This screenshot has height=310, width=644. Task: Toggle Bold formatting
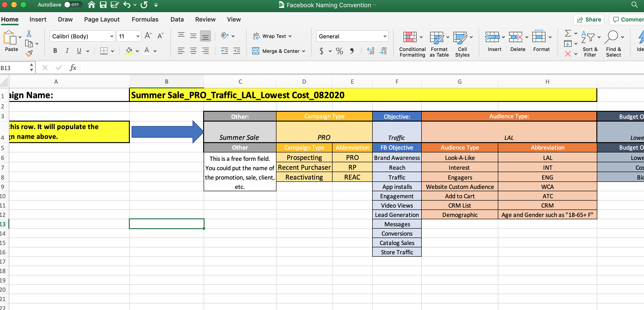pos(55,51)
